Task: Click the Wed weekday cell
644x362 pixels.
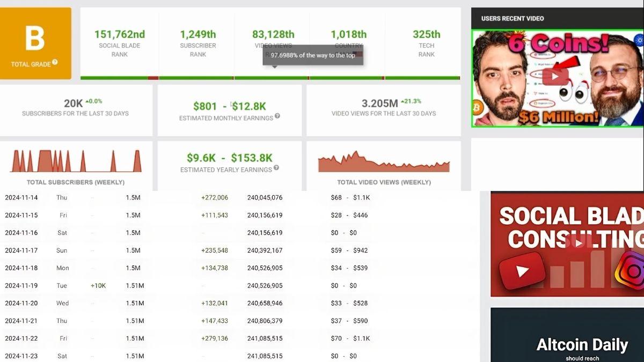Action: click(x=62, y=303)
